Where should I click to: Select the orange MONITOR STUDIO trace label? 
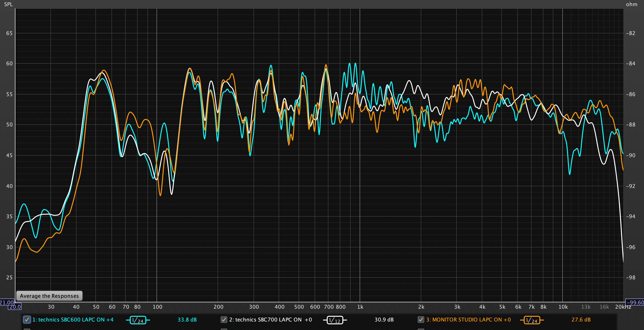point(468,320)
